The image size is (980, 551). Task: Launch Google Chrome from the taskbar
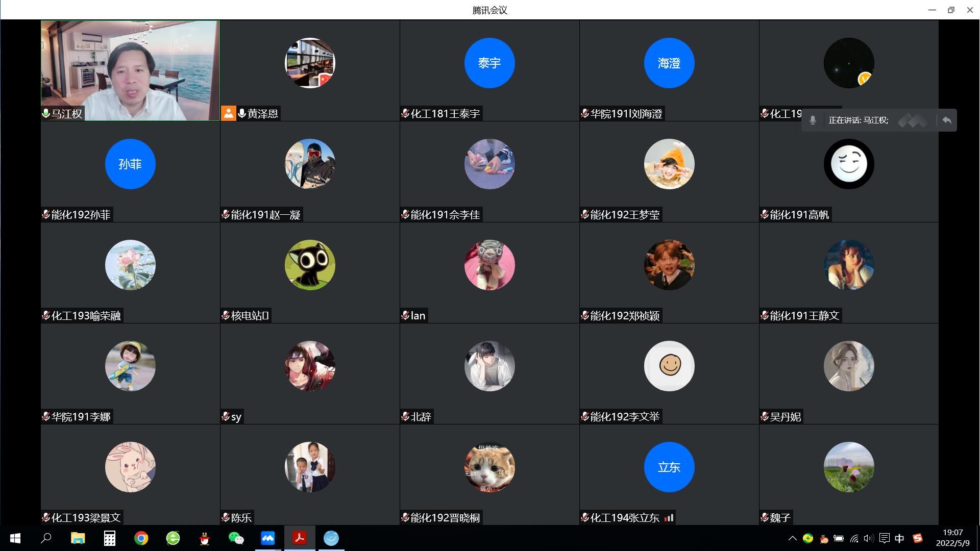141,538
